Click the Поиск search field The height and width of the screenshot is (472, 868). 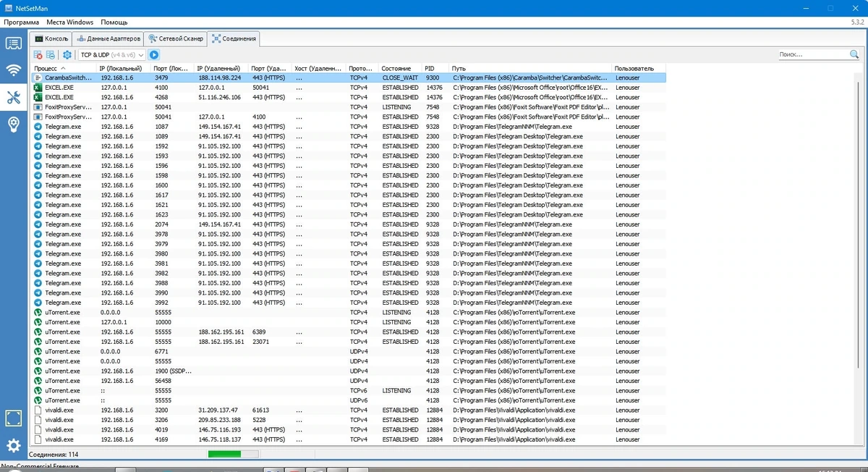tap(813, 55)
